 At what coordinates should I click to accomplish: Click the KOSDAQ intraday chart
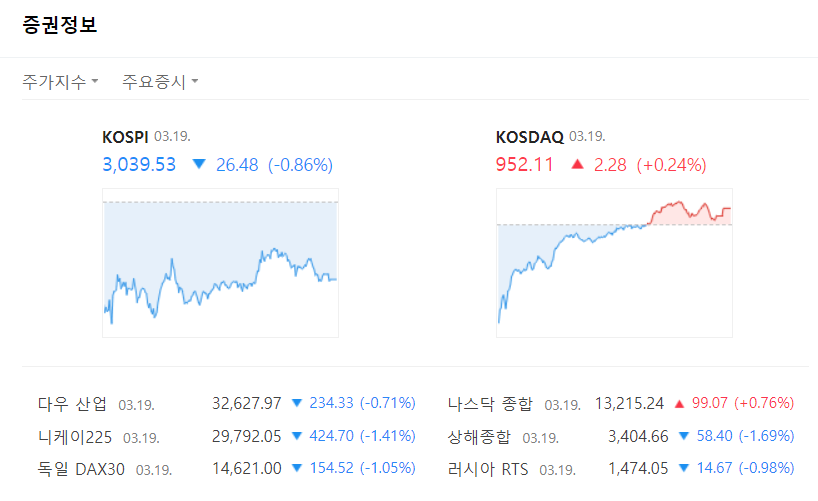[614, 263]
